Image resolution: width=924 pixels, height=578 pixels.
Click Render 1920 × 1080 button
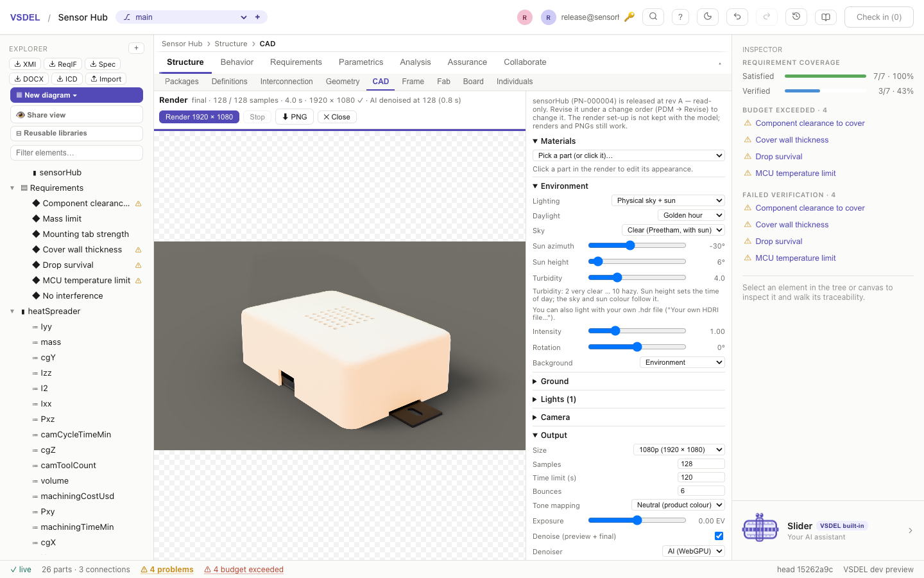pos(199,117)
